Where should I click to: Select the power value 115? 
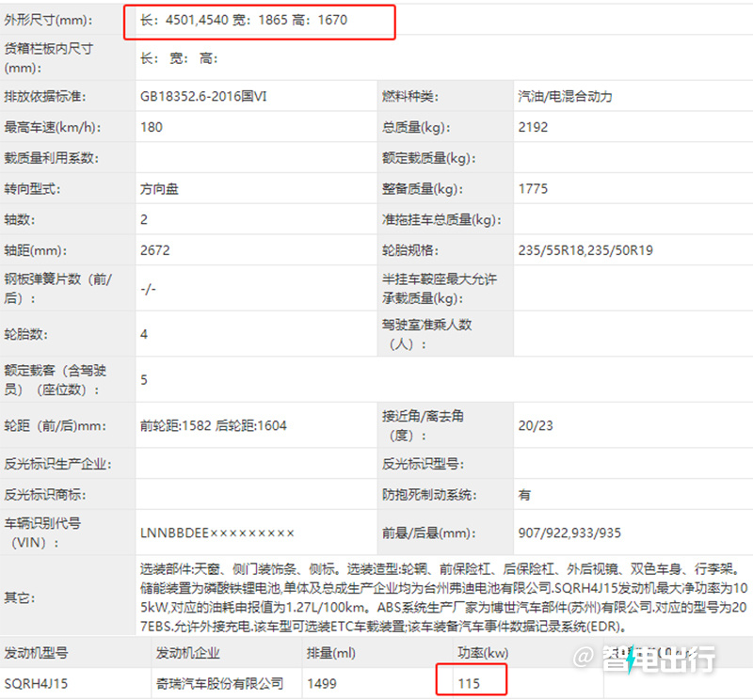(469, 684)
